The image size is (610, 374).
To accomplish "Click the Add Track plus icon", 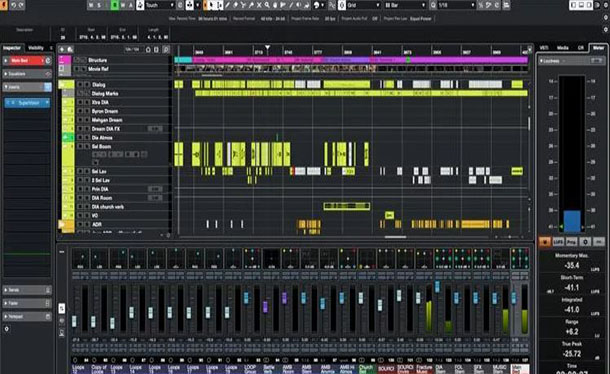I will point(62,49).
